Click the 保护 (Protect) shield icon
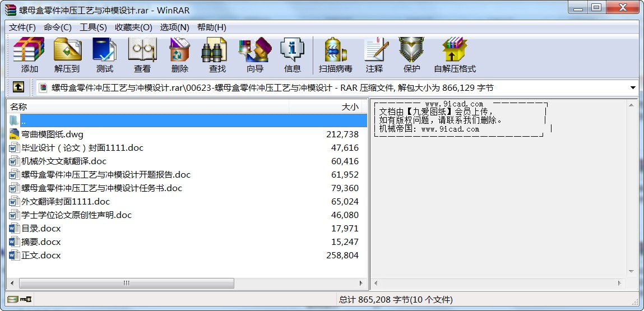The image size is (644, 311). click(x=411, y=55)
